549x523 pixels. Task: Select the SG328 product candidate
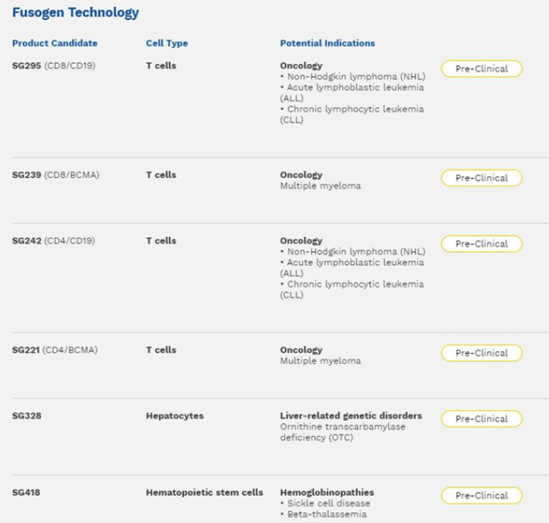pos(27,416)
